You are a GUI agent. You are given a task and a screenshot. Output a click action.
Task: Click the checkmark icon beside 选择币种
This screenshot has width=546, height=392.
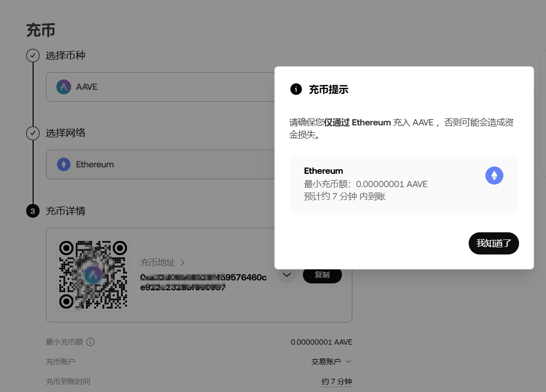coord(32,55)
